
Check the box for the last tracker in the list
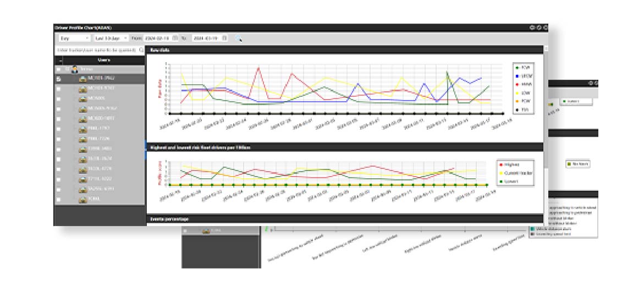pyautogui.click(x=58, y=199)
